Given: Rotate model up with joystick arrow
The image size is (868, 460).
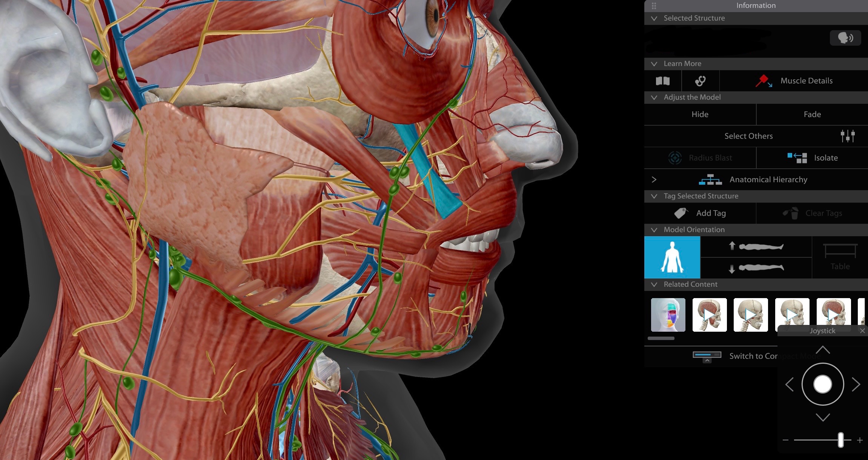Looking at the screenshot, I should [x=823, y=350].
